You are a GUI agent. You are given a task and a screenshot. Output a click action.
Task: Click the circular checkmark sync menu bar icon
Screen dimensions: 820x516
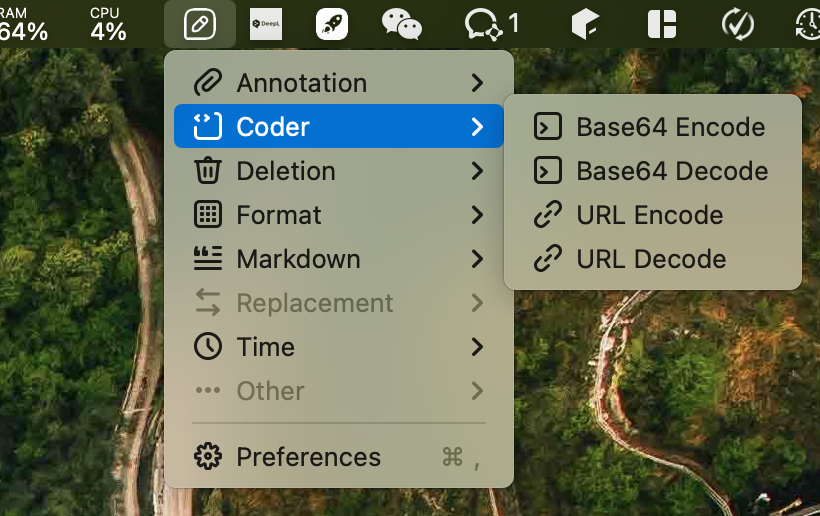pyautogui.click(x=737, y=24)
